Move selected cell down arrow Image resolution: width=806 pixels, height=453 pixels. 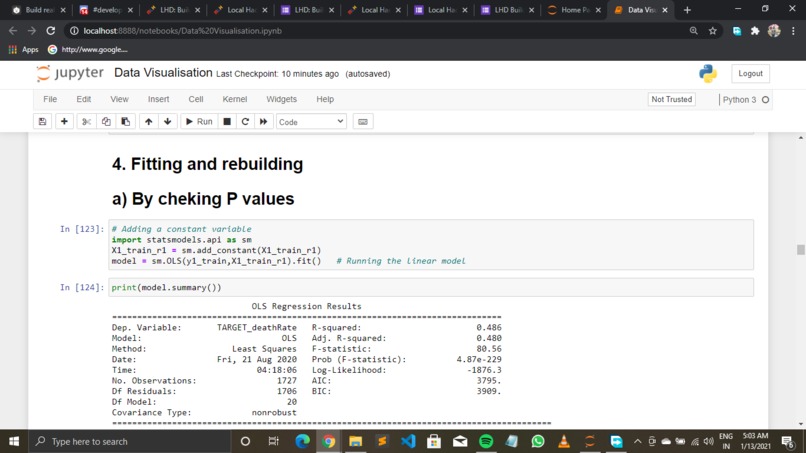point(168,122)
